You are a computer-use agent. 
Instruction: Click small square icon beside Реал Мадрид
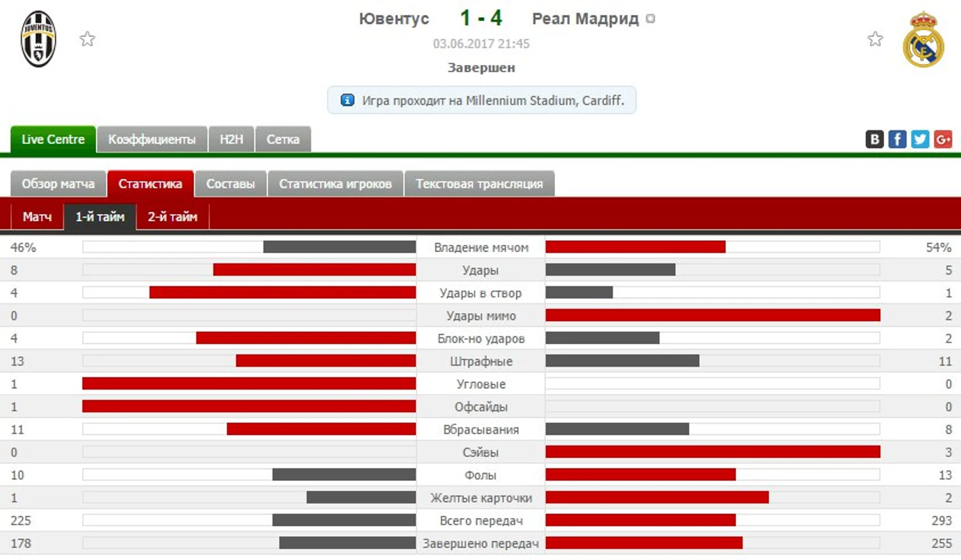[650, 18]
